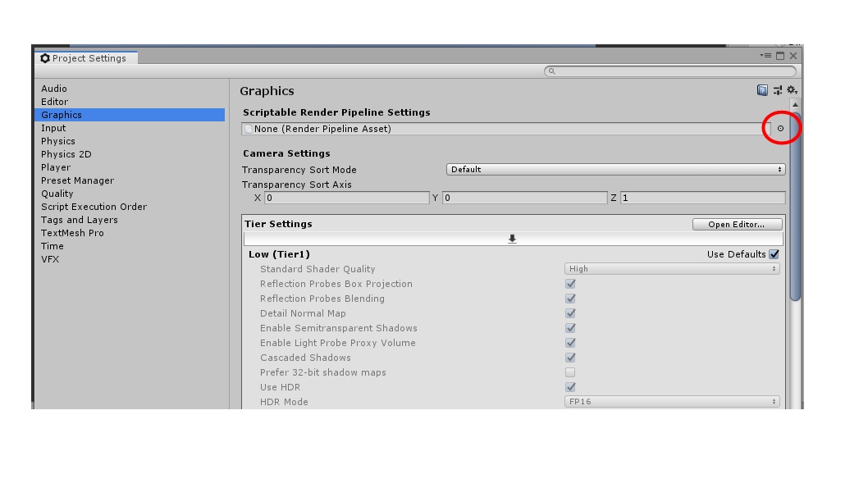
Task: Click the Transparency Sort Axis Y field
Action: point(525,198)
